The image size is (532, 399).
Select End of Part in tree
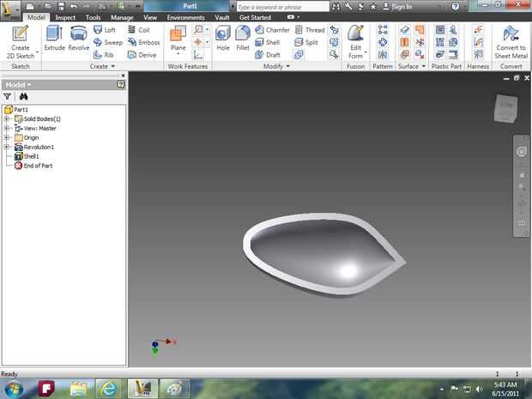click(x=33, y=166)
